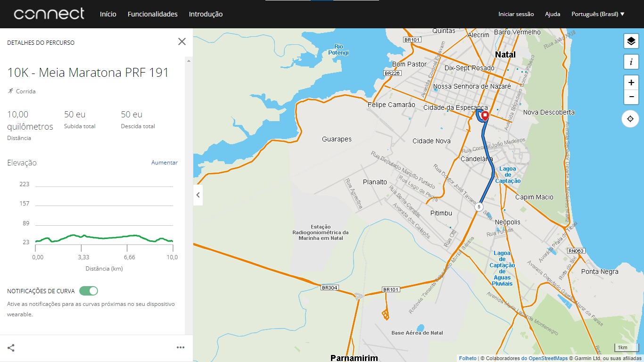Click the map info icon
644x362 pixels.
[631, 62]
